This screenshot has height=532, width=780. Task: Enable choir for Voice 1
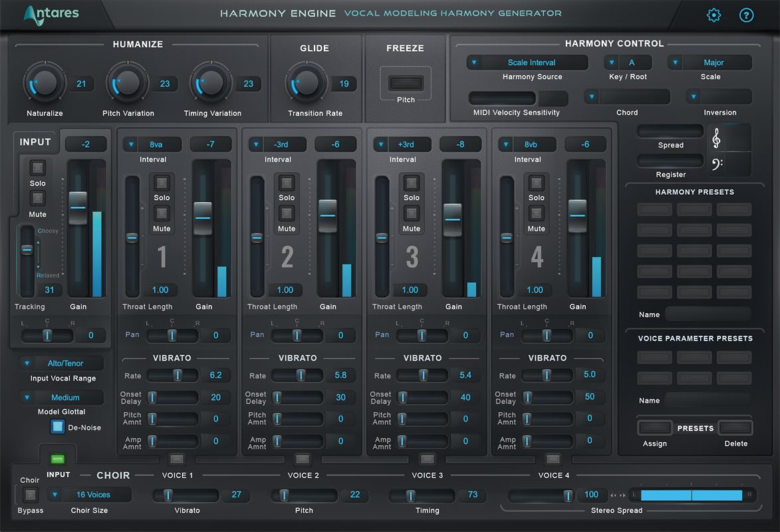[177, 458]
